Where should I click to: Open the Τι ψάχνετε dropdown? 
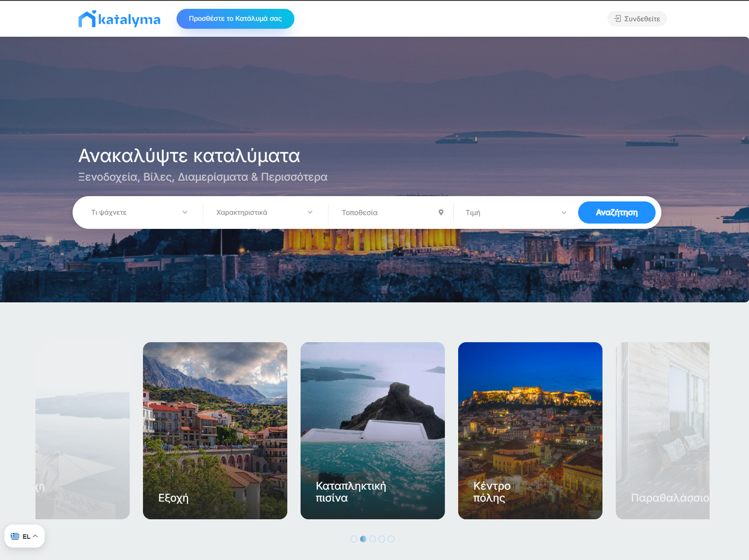click(137, 212)
